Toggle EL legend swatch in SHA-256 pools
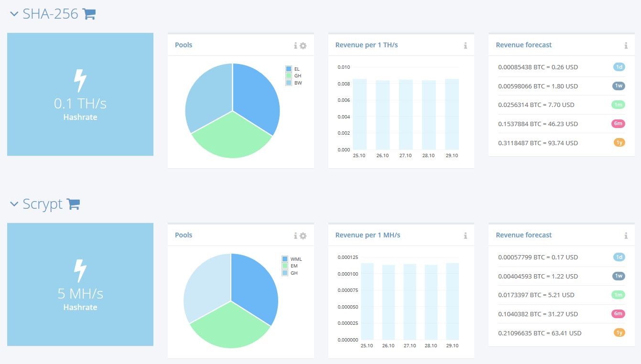Image resolution: width=641 pixels, height=364 pixels. [289, 69]
